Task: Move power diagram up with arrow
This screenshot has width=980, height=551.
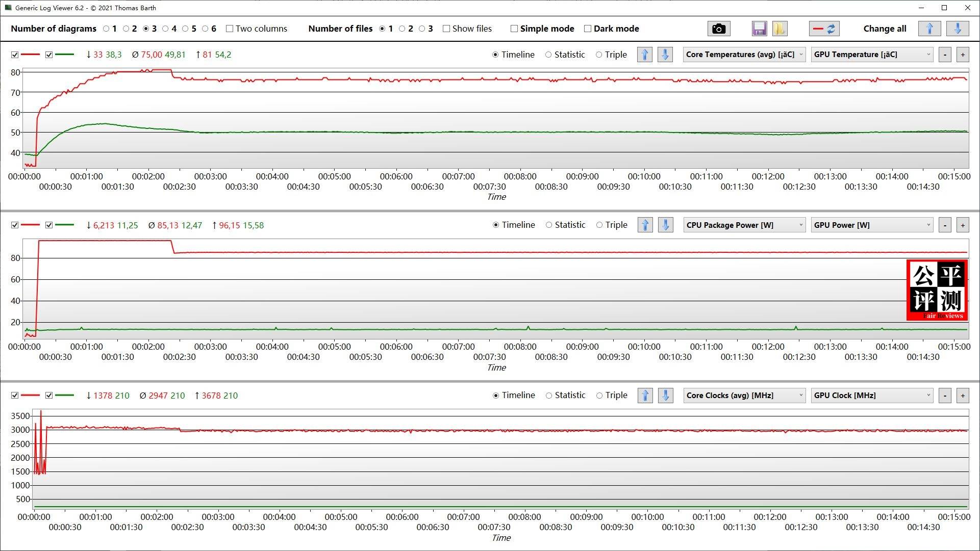Action: pyautogui.click(x=645, y=225)
